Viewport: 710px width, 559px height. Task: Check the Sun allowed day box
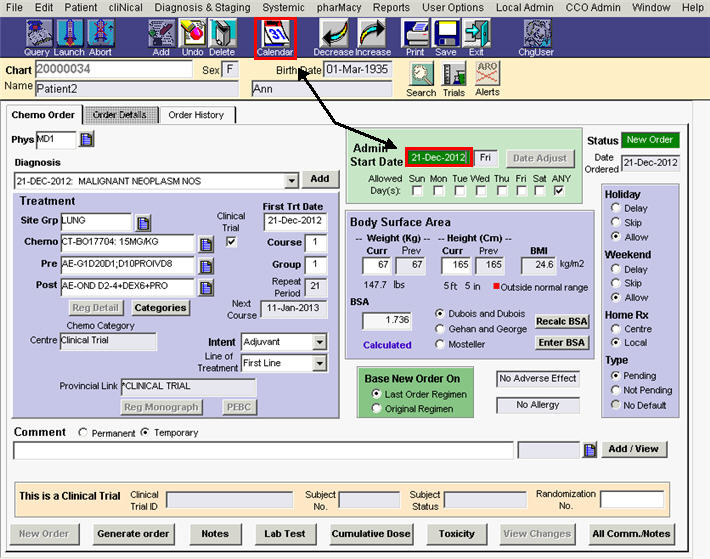click(x=417, y=191)
